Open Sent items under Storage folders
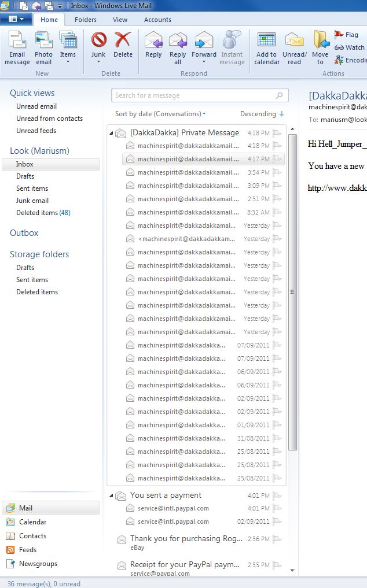Image resolution: width=367 pixels, height=588 pixels. pos(32,280)
